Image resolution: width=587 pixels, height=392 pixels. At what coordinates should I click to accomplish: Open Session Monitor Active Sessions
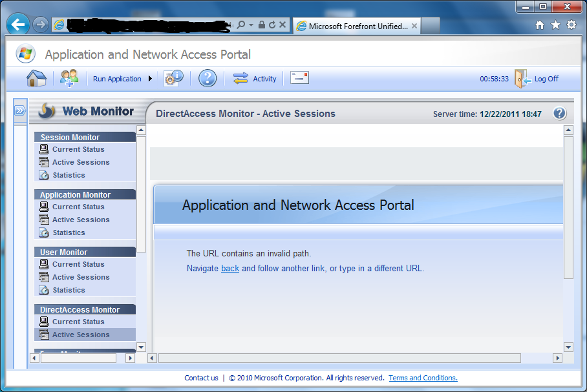[81, 162]
